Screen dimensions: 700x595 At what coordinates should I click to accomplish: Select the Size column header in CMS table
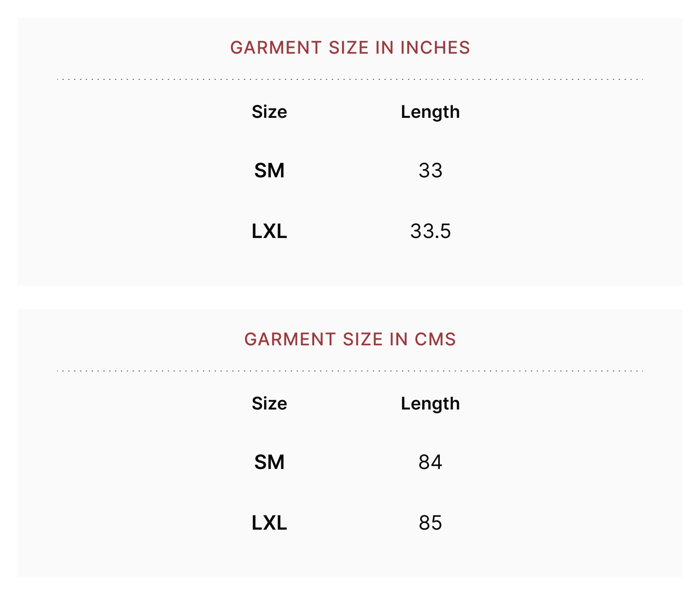pos(269,404)
